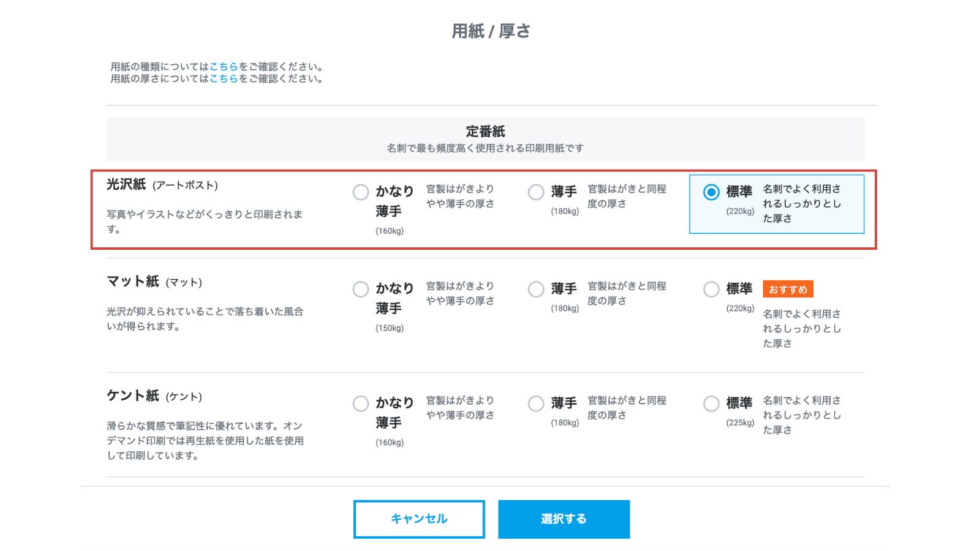Click 写真やイラストなどがくっきり description text
980x551 pixels.
coord(205,222)
